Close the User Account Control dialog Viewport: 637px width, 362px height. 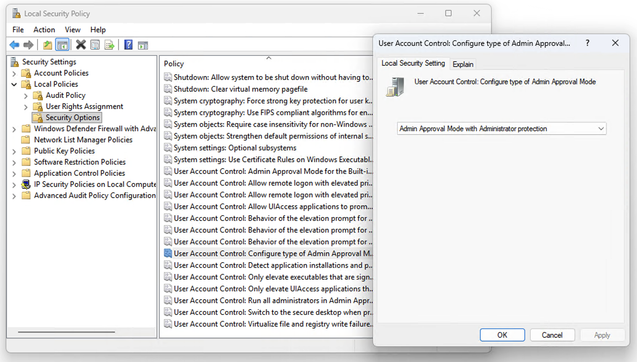click(615, 43)
